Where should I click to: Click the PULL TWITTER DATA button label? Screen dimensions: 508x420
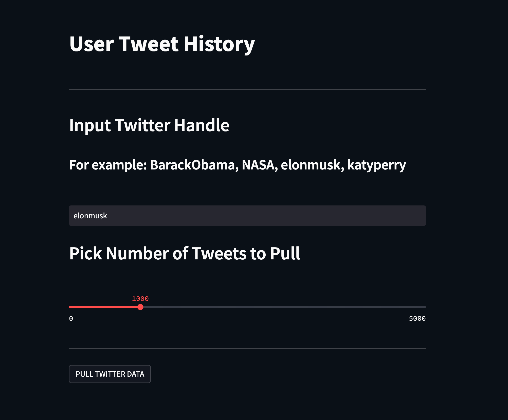(110, 374)
